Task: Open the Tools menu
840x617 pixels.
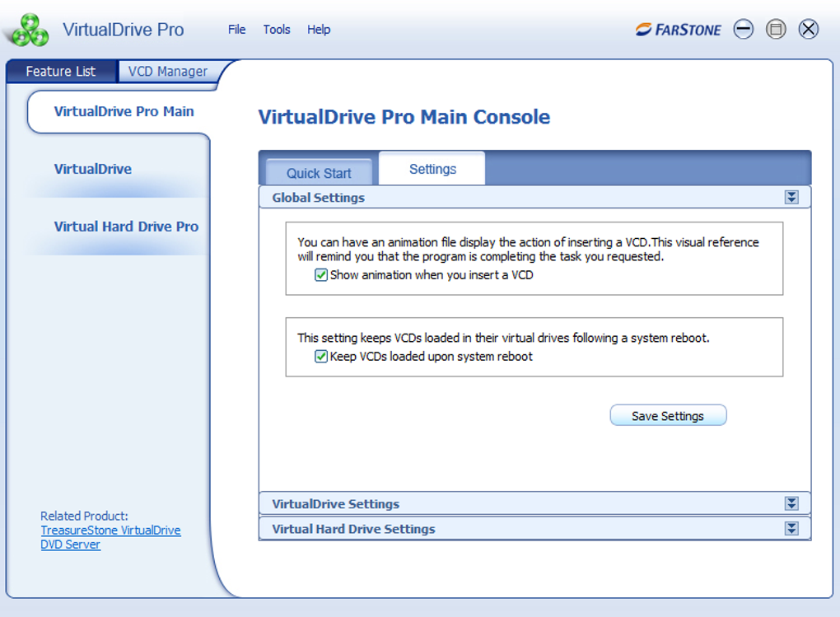Action: 277,30
